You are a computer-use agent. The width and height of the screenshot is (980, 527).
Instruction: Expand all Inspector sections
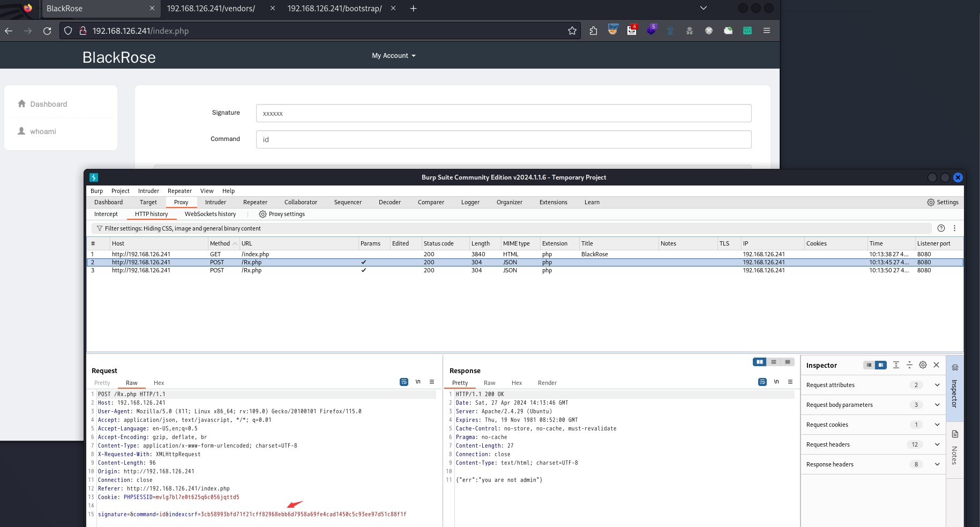[896, 365]
